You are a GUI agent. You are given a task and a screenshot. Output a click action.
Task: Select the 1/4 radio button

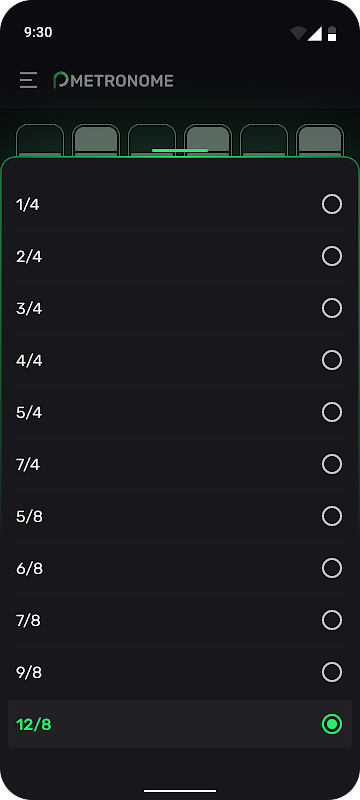click(332, 205)
